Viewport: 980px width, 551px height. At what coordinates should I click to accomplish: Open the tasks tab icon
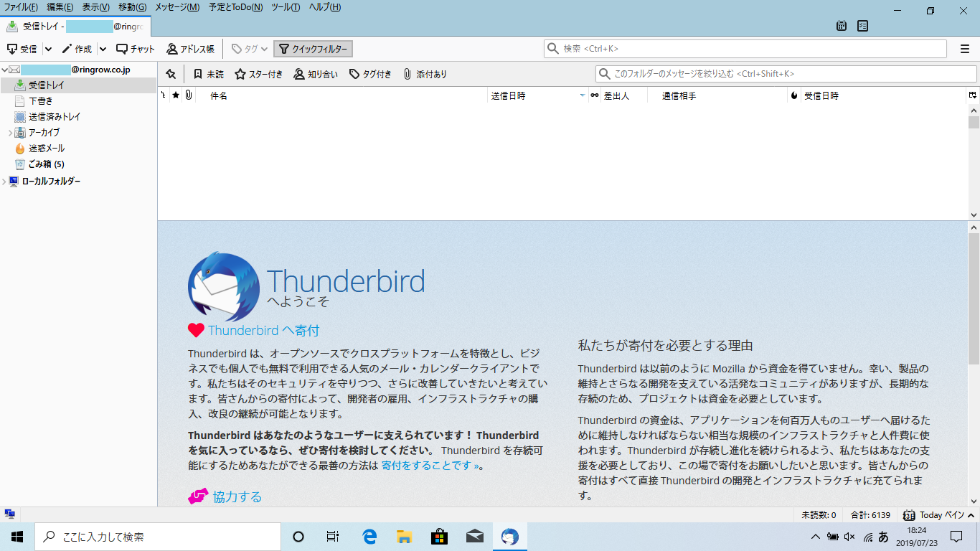862,26
